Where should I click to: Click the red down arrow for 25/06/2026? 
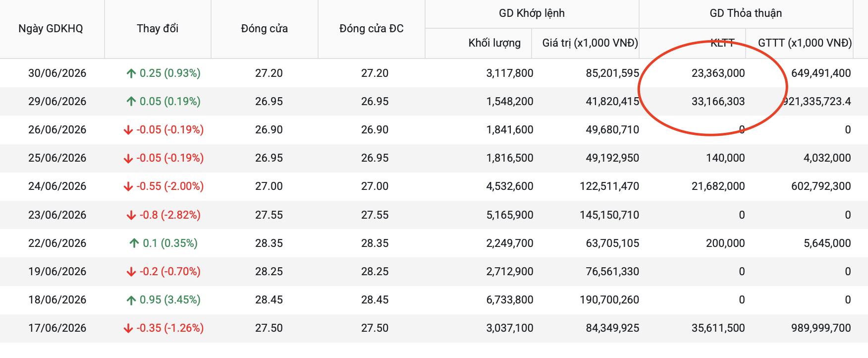(x=128, y=158)
